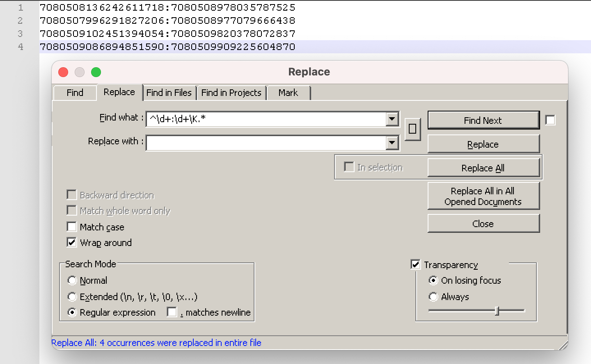Open the Find in Files tab
Image resolution: width=591 pixels, height=364 pixels.
169,93
